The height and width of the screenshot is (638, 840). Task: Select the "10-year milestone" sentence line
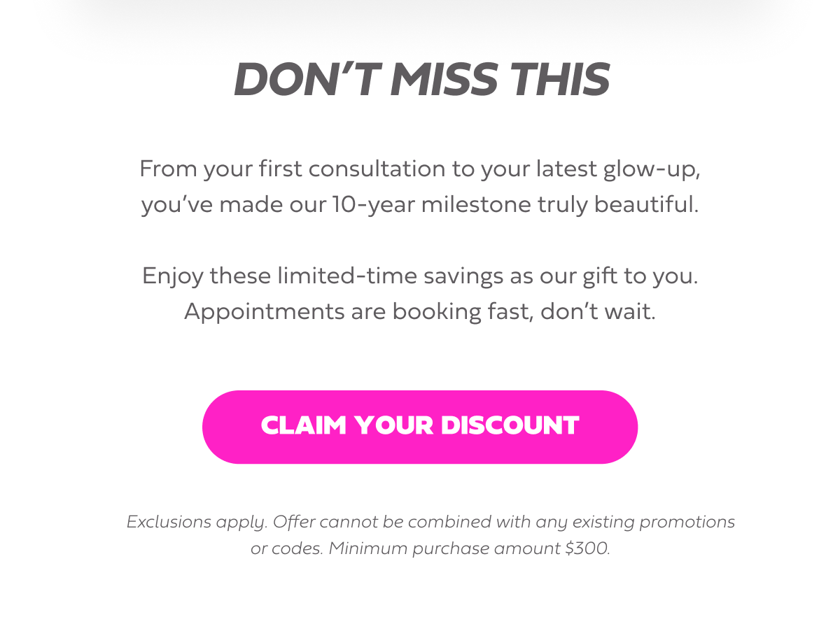(420, 206)
